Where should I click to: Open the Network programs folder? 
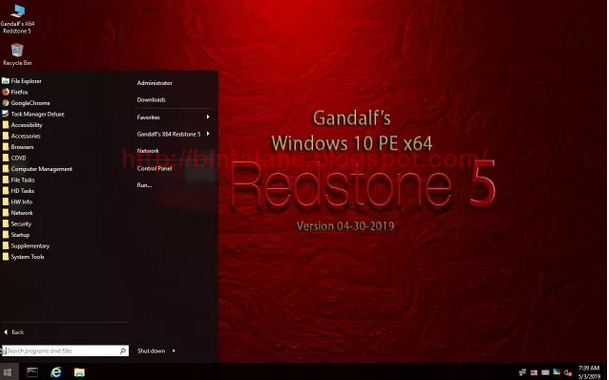(18, 213)
